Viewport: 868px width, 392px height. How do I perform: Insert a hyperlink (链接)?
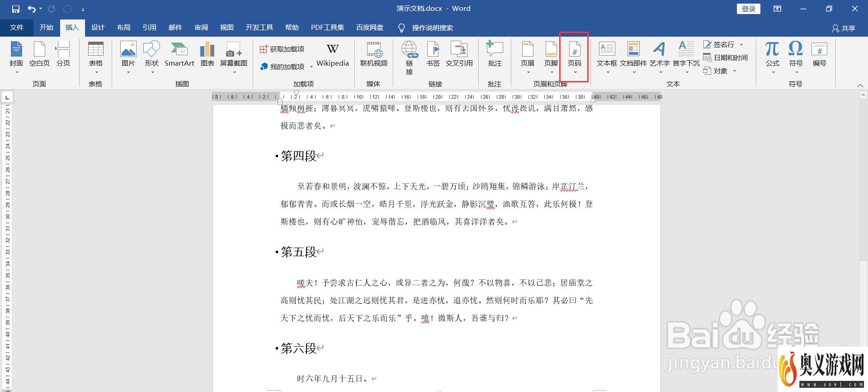(x=410, y=58)
